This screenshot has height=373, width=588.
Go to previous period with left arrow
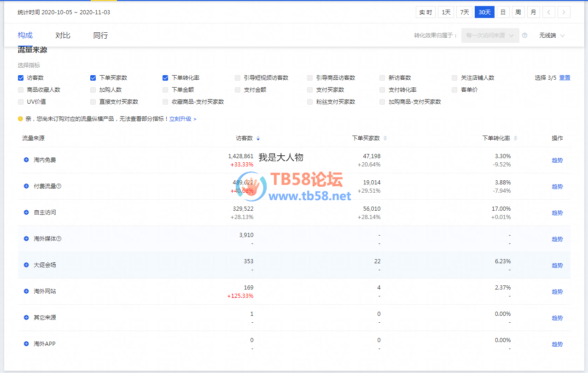(x=548, y=12)
